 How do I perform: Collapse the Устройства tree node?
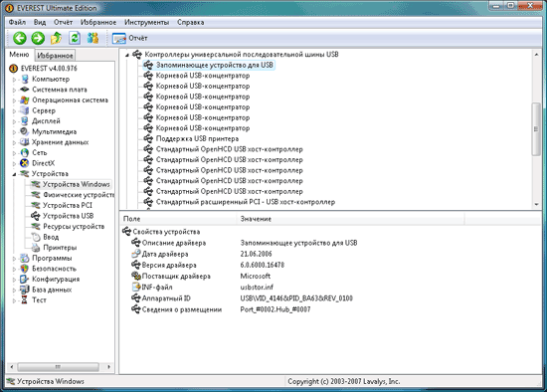14,174
